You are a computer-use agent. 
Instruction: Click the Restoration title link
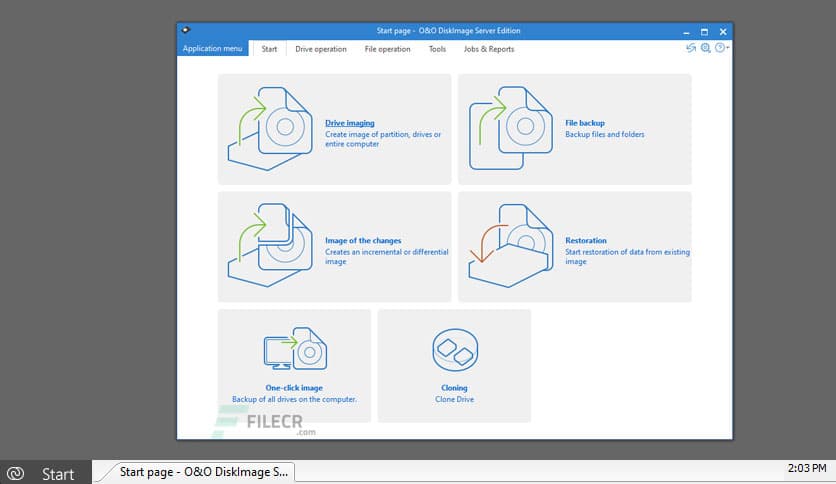pyautogui.click(x=585, y=241)
